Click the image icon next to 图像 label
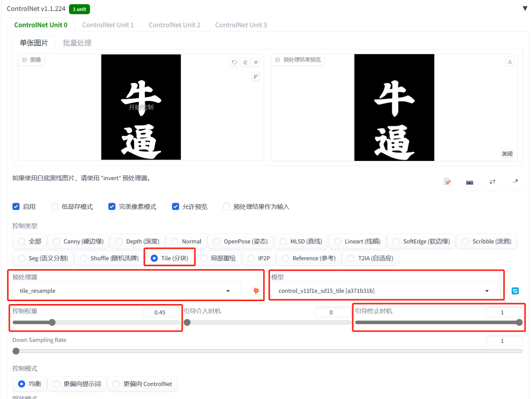 coord(25,60)
